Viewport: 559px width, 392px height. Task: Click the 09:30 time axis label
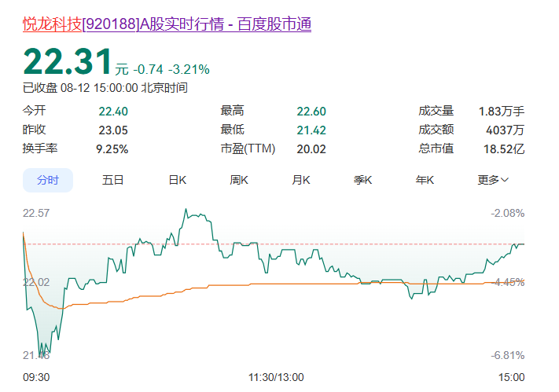click(x=36, y=377)
